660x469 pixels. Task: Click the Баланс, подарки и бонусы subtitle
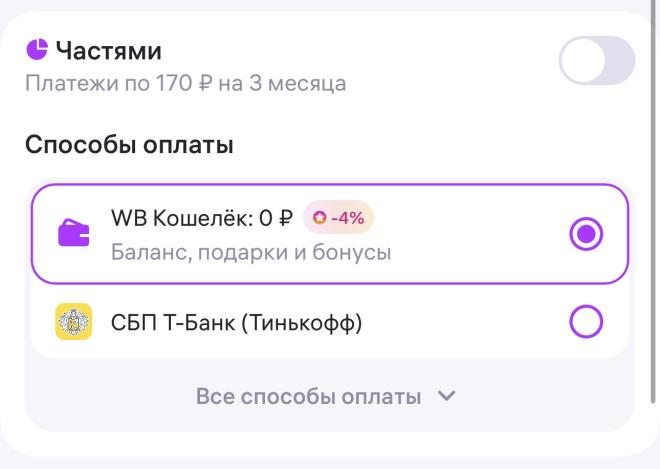[x=251, y=253]
